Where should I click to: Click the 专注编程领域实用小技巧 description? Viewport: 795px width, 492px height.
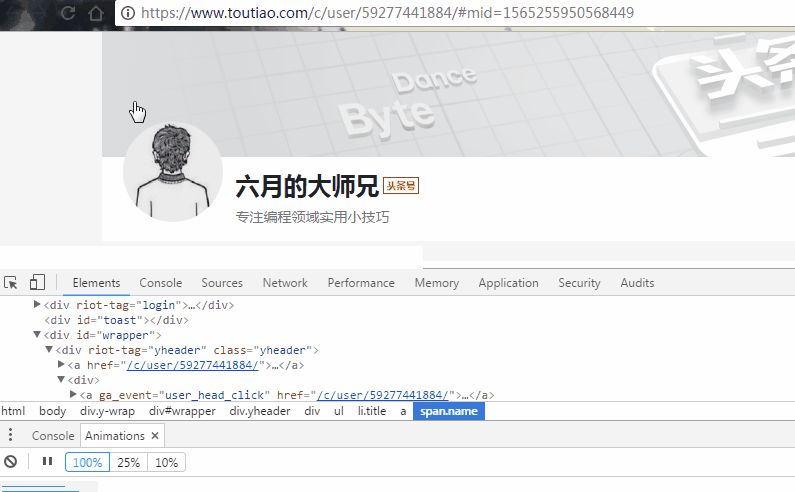coord(312,217)
